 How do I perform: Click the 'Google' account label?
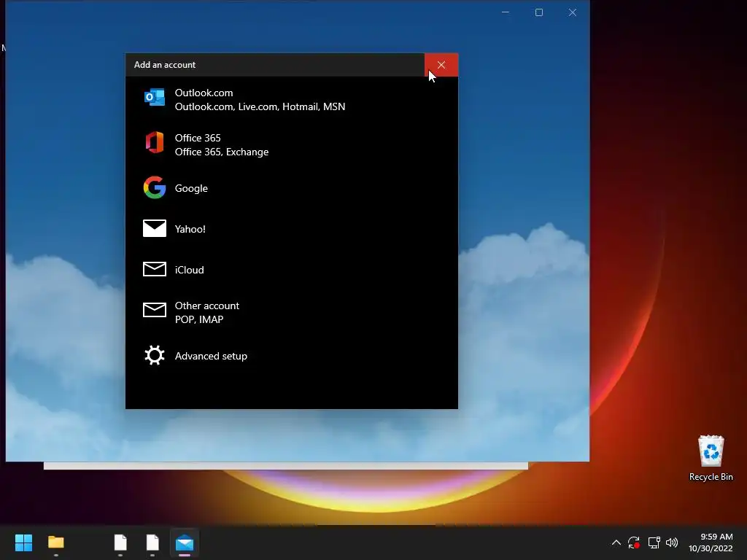(191, 188)
